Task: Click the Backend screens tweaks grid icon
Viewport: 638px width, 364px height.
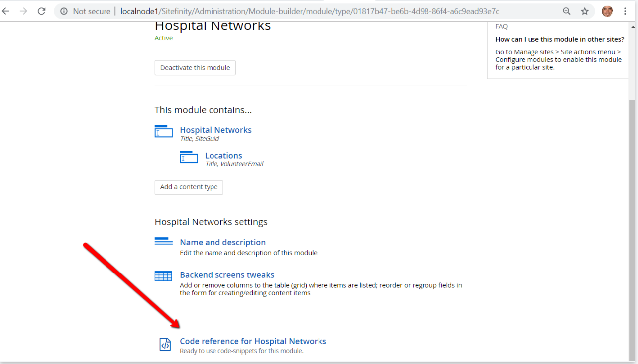Action: tap(163, 276)
